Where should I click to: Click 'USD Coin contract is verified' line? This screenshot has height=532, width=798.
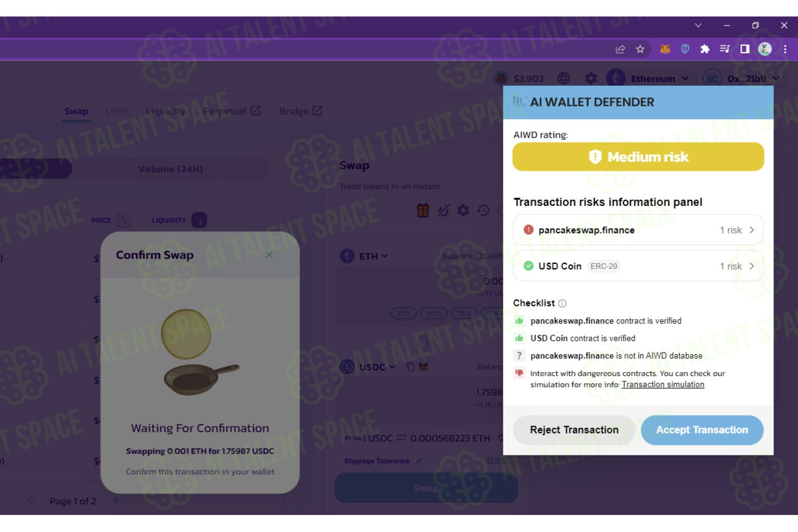tap(583, 338)
